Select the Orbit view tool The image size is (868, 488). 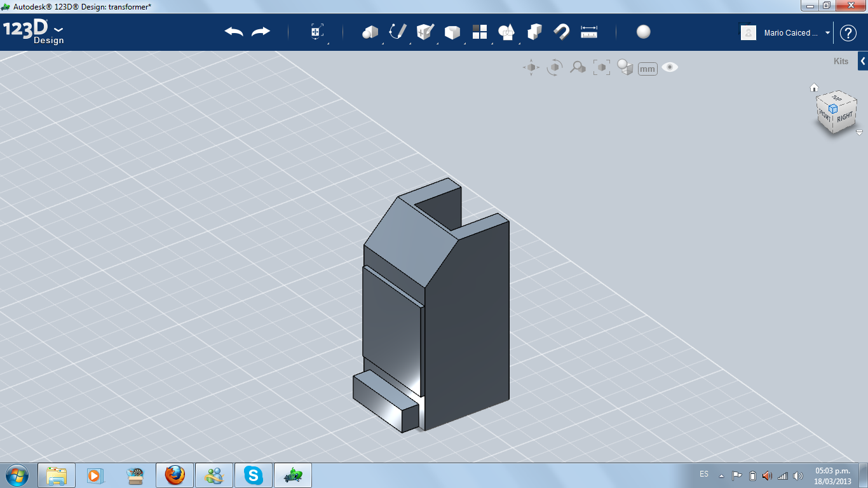555,67
